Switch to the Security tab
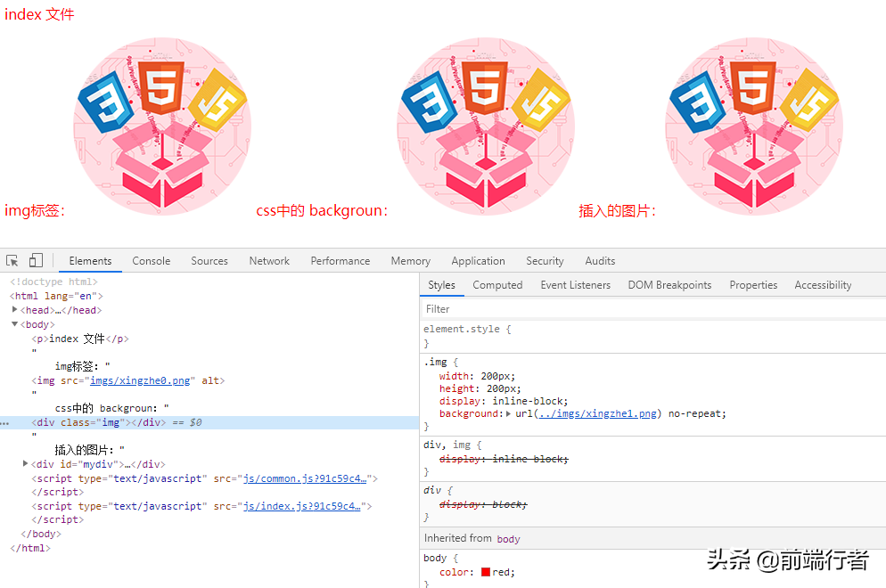Screen dimensions: 886x588 [545, 260]
